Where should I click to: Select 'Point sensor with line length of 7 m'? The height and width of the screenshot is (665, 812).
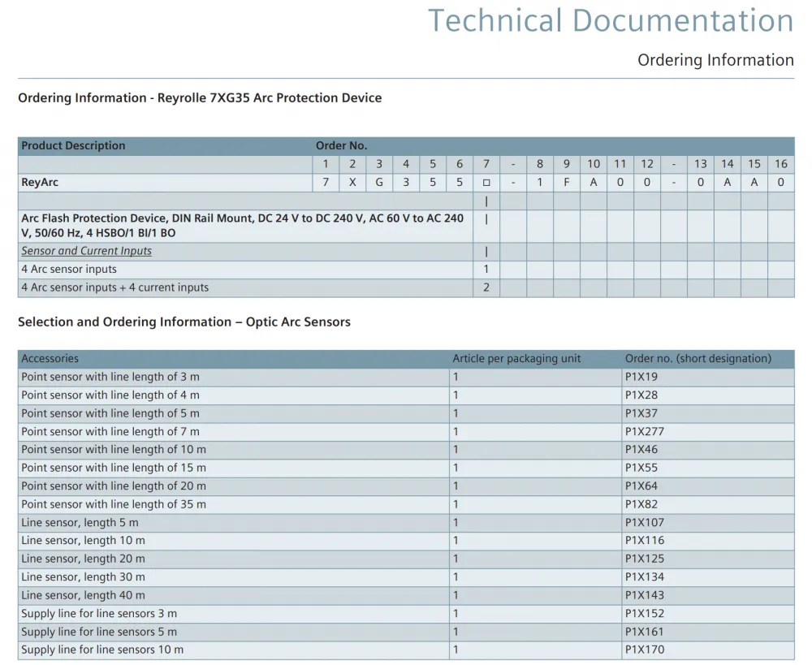(x=110, y=431)
